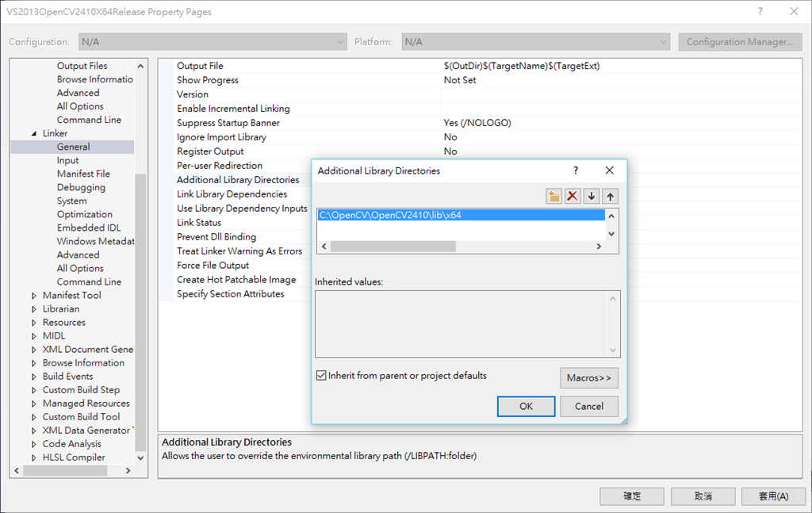This screenshot has width=812, height=513.
Task: Click the Inherited values scroll-down arrow
Action: (613, 350)
